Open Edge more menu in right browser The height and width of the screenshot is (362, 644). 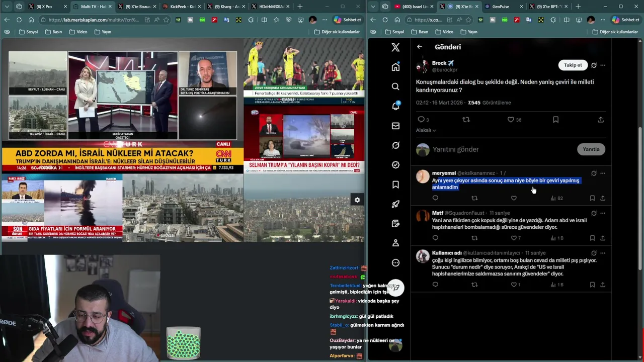[604, 20]
